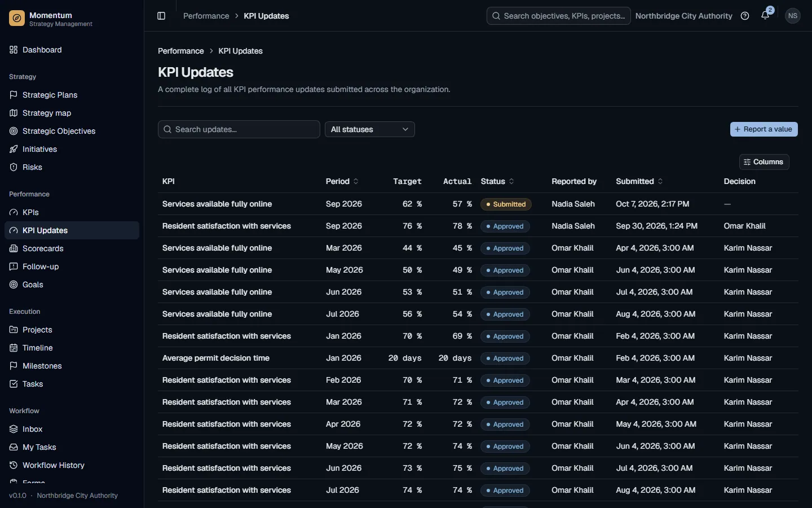Click the Report a value button
The height and width of the screenshot is (508, 812).
[764, 129]
